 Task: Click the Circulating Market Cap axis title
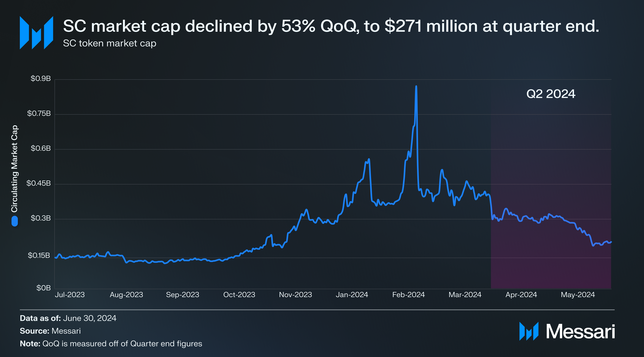(x=14, y=168)
